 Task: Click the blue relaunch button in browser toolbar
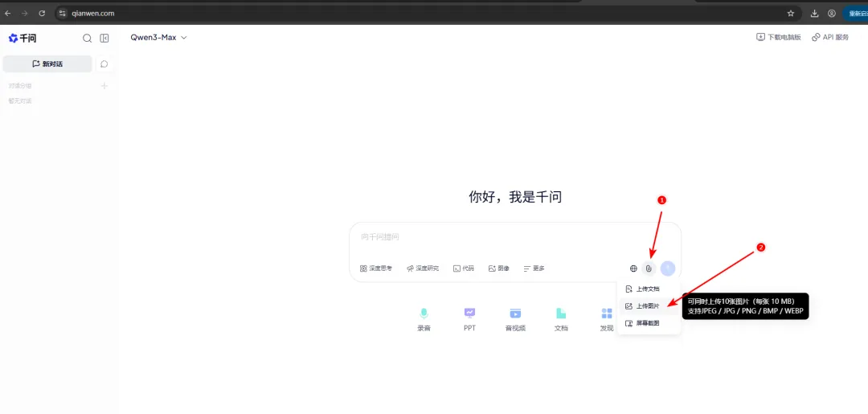855,13
